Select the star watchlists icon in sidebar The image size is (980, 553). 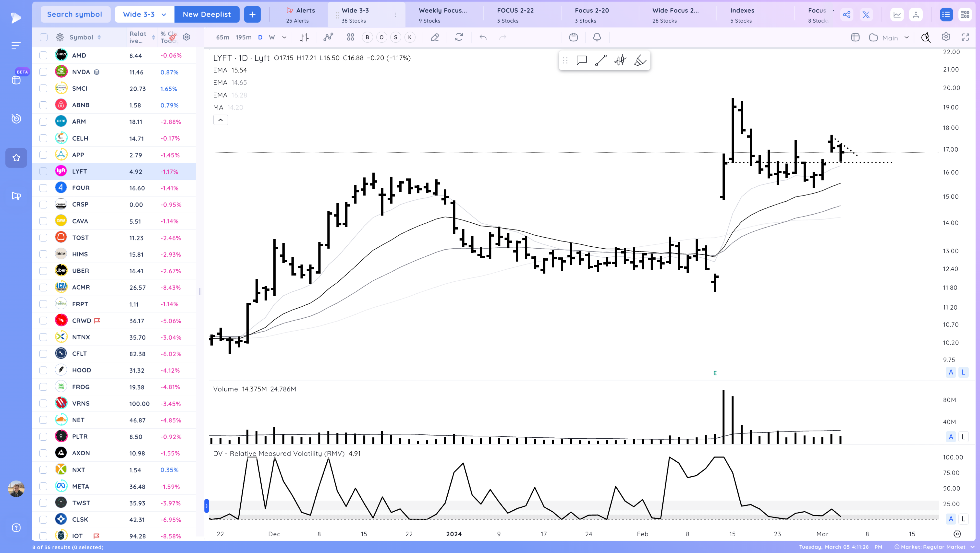point(16,157)
